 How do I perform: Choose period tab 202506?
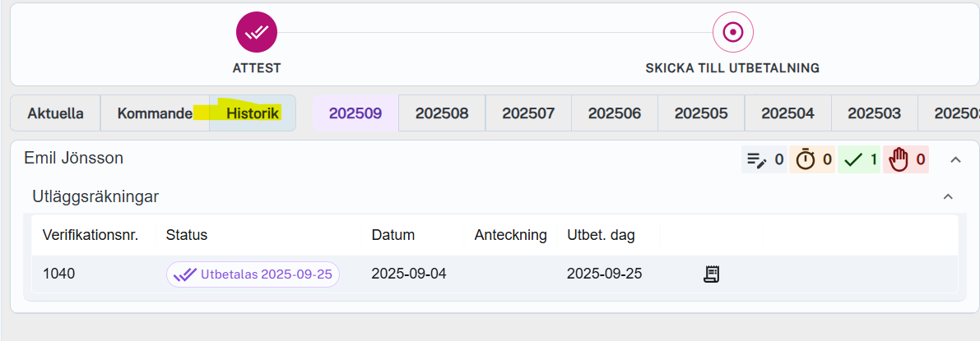click(615, 113)
